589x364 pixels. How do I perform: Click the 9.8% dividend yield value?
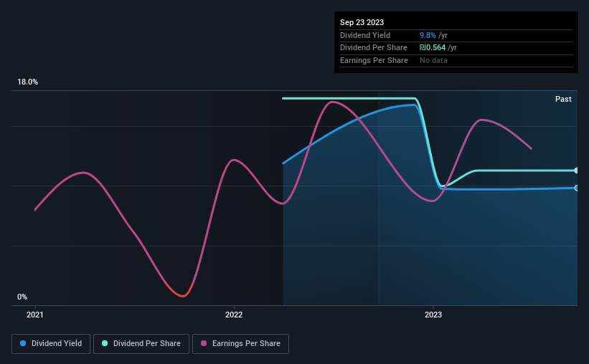[x=428, y=35]
